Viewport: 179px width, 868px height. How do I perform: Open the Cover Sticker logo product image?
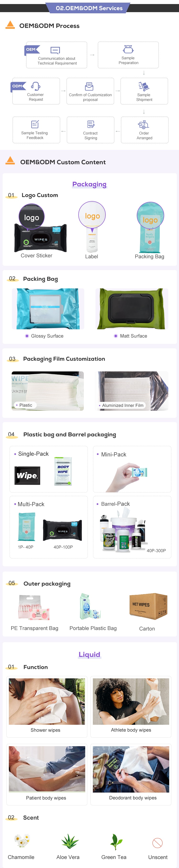pyautogui.click(x=40, y=228)
